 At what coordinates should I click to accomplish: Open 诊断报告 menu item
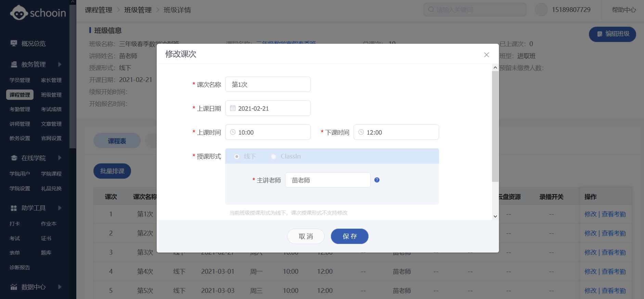[20, 267]
